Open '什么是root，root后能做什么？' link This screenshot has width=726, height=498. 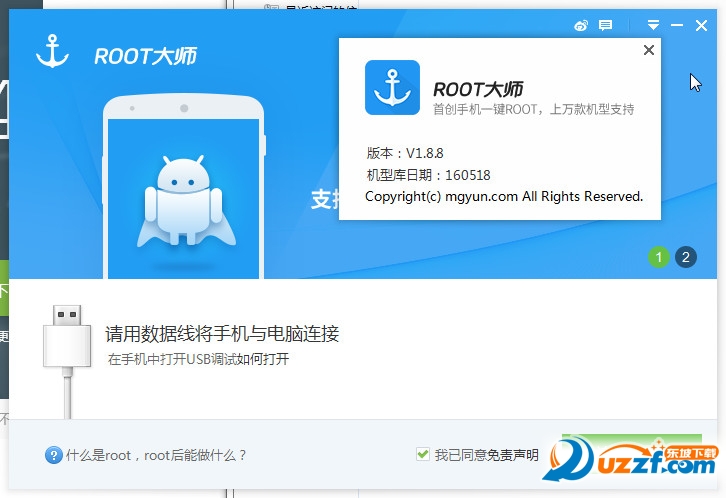[156, 455]
